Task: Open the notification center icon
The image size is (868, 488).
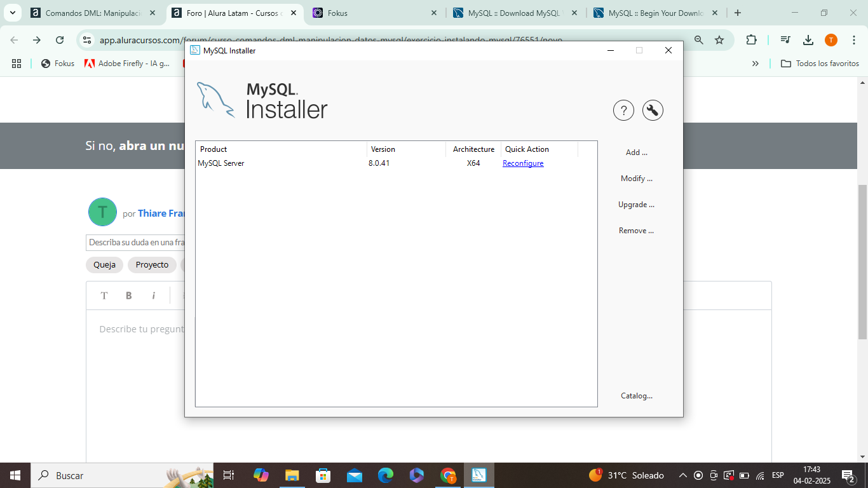Action: click(848, 475)
